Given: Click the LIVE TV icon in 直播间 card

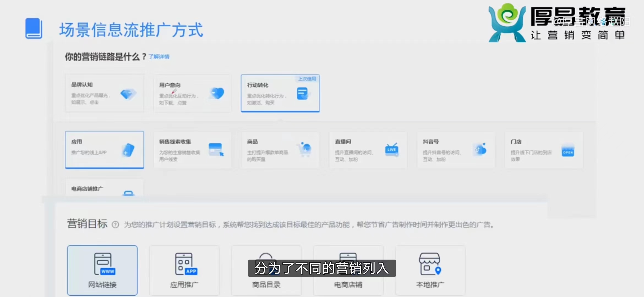Looking at the screenshot, I should (392, 150).
